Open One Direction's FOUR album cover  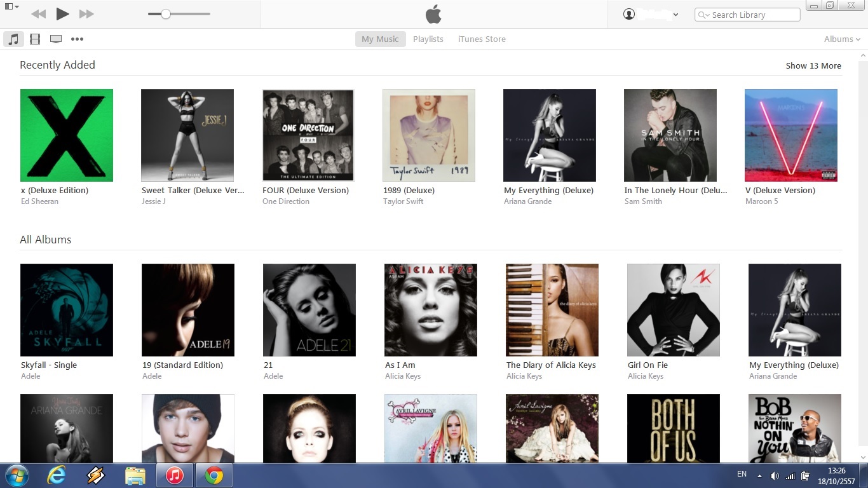point(308,135)
